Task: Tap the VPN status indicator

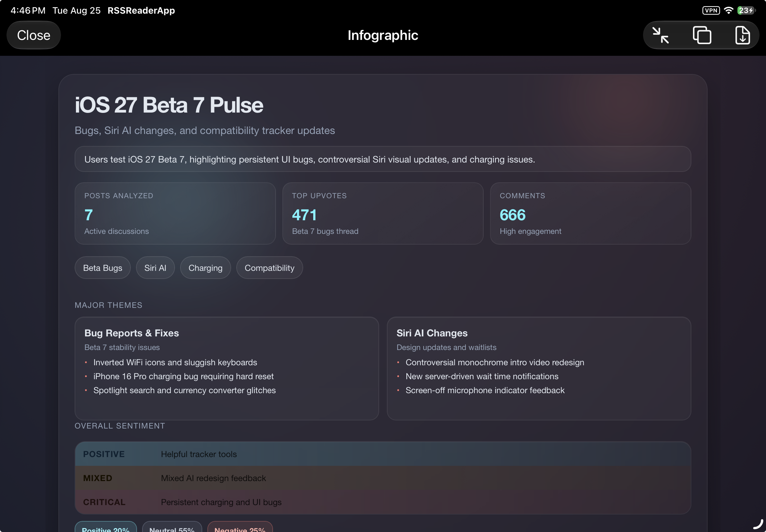Action: 711,10
